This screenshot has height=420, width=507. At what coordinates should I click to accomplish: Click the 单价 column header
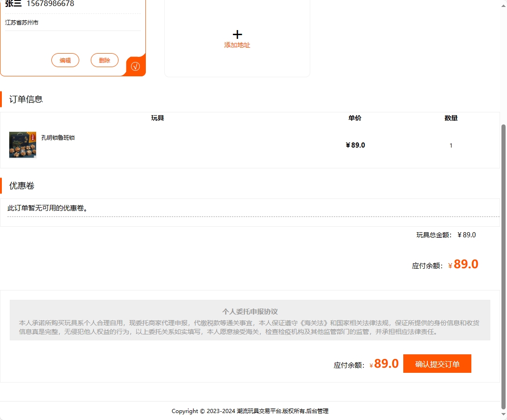pyautogui.click(x=355, y=118)
